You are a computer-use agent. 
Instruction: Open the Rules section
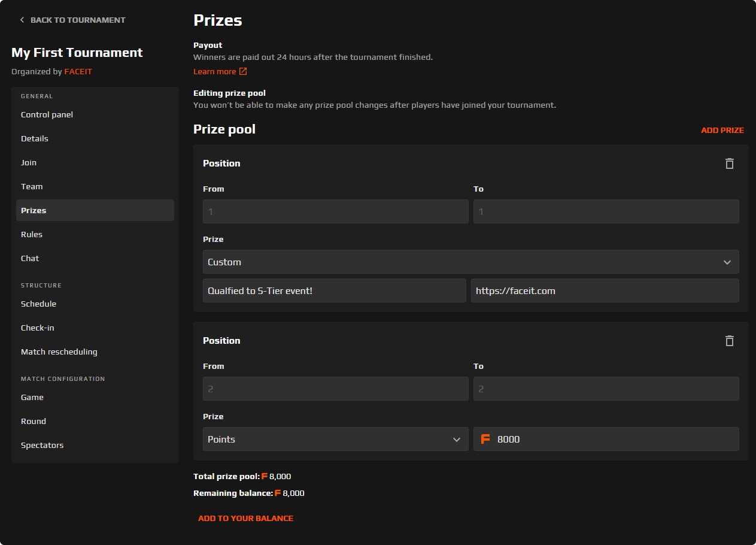click(x=31, y=234)
